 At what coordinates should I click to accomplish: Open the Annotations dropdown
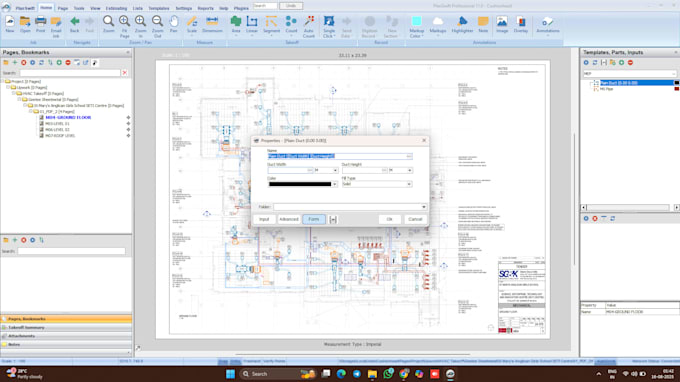pyautogui.click(x=547, y=36)
